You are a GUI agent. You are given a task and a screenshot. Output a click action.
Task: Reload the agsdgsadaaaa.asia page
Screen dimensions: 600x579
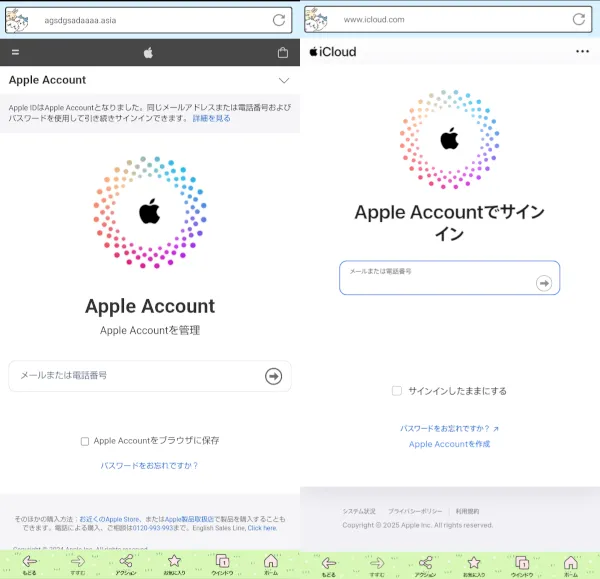[279, 20]
